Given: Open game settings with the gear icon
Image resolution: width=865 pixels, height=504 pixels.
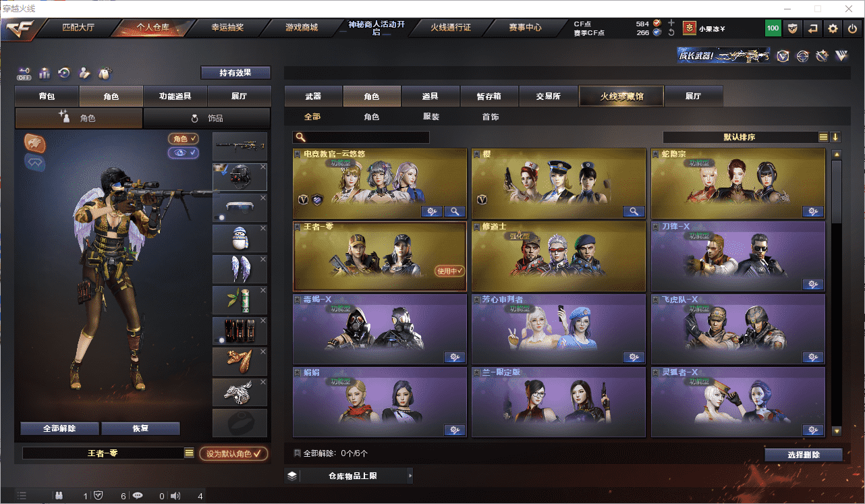Looking at the screenshot, I should (x=833, y=28).
